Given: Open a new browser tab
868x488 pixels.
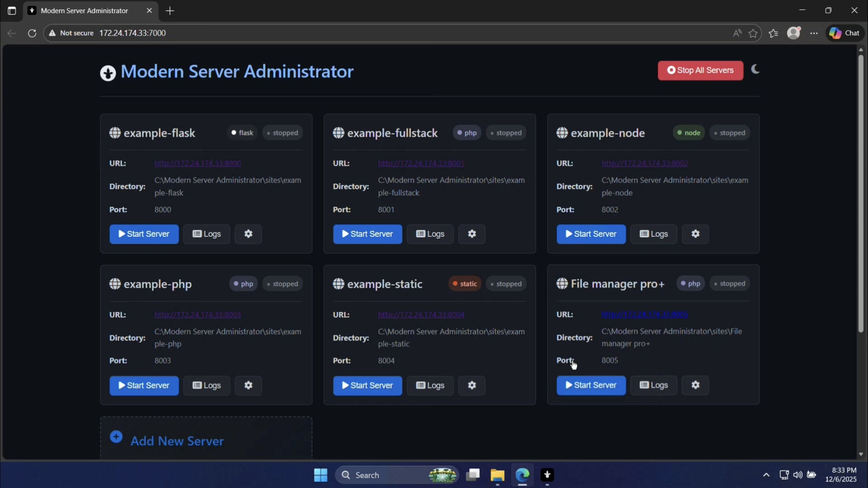Looking at the screenshot, I should 170,11.
